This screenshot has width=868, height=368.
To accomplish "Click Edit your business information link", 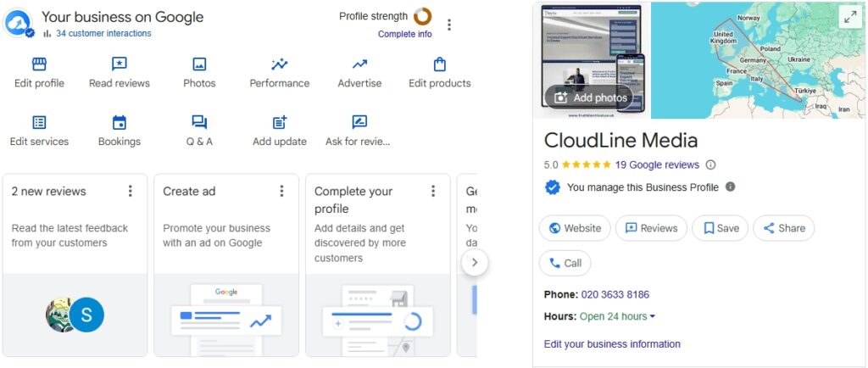I will (x=612, y=343).
